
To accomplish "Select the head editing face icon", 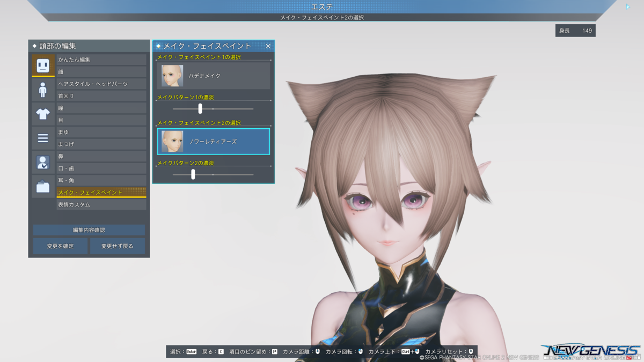I will (x=43, y=65).
